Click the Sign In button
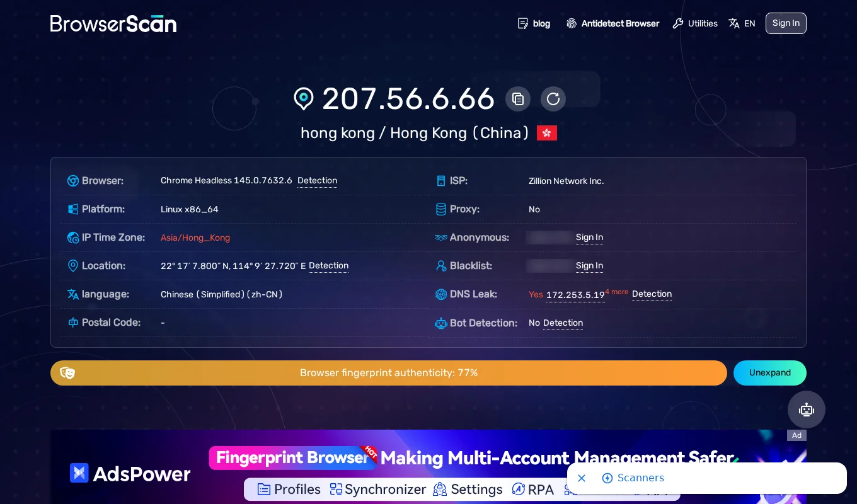 point(786,23)
